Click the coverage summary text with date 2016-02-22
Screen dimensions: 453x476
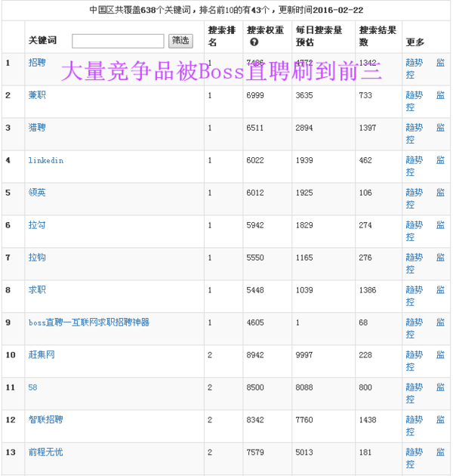coord(226,10)
